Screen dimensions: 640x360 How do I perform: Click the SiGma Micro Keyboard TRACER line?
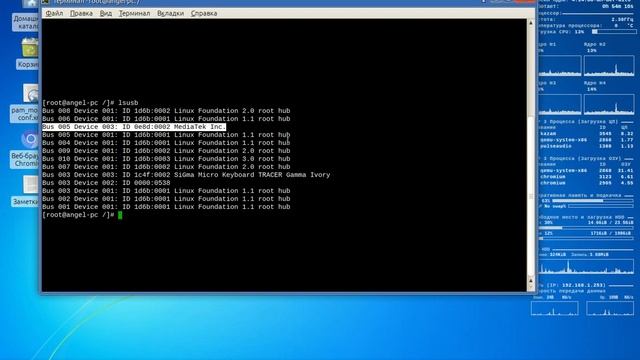click(x=186, y=175)
